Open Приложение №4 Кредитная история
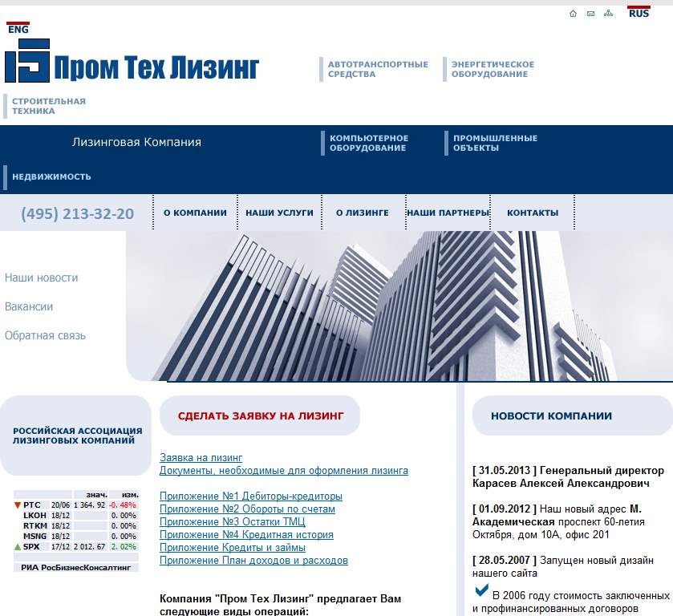The height and width of the screenshot is (616, 673). 246,535
